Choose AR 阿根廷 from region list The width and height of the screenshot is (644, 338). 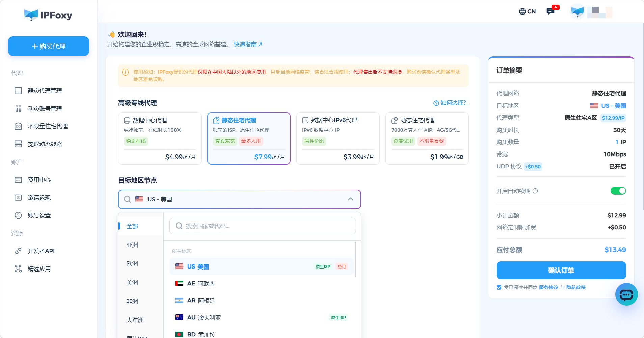coord(262,301)
